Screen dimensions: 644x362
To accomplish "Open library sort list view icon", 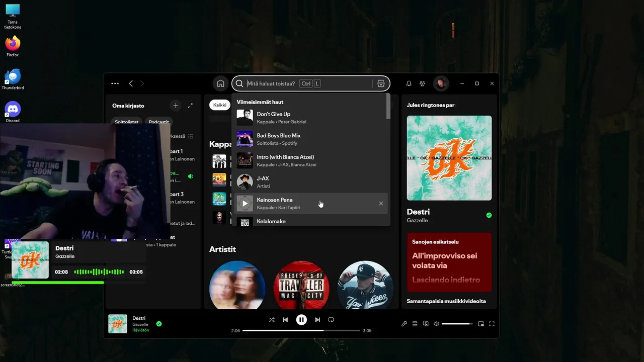I will point(190,136).
